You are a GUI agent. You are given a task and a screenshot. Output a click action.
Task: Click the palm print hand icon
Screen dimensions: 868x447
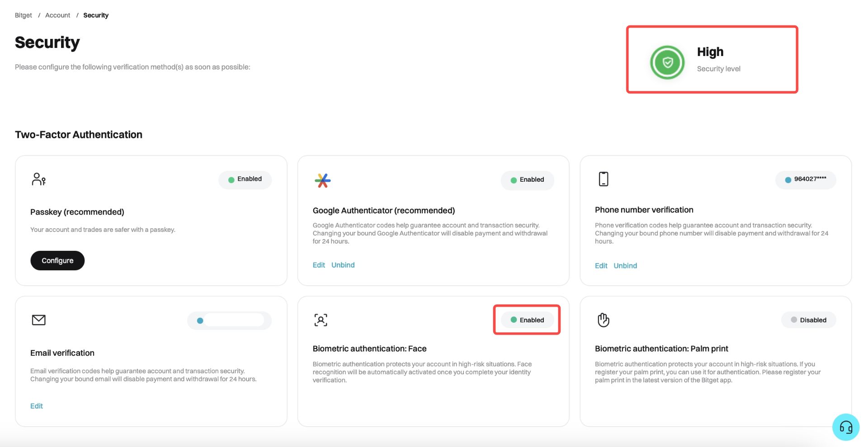point(603,320)
